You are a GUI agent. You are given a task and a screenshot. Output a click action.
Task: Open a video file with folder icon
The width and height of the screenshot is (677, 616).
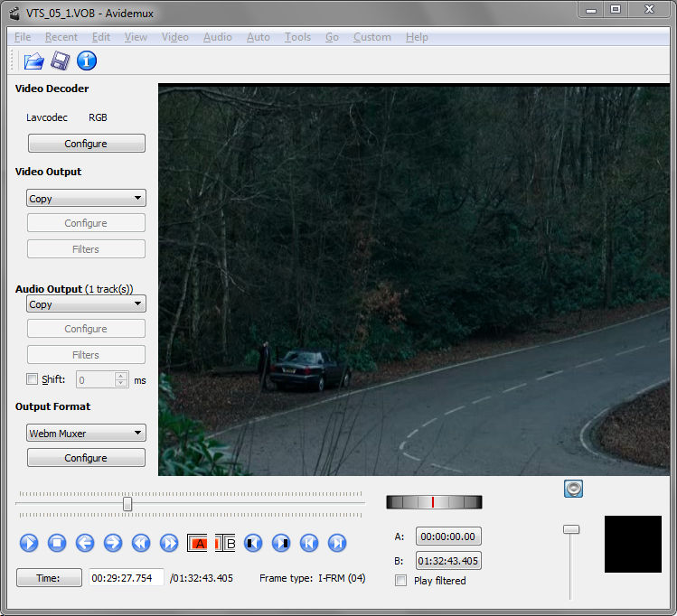tap(33, 61)
